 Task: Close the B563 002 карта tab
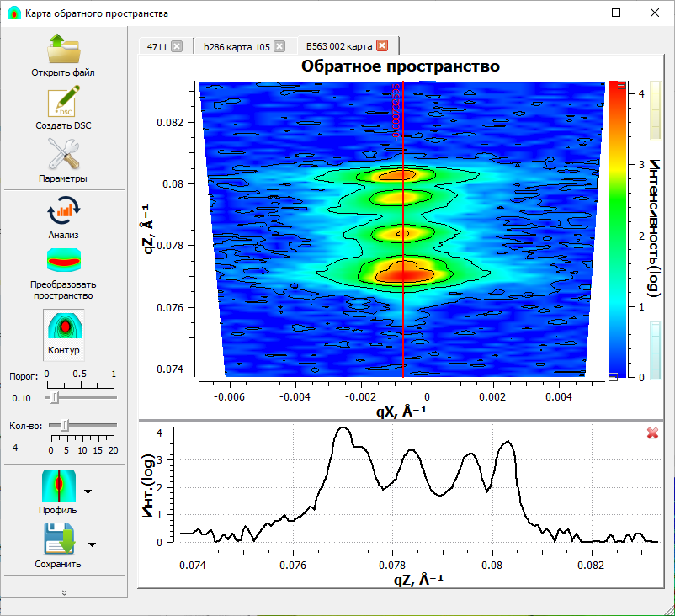382,46
